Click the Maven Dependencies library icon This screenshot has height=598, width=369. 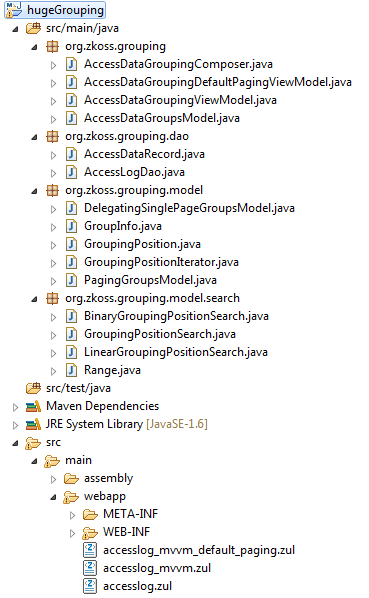[x=33, y=407]
